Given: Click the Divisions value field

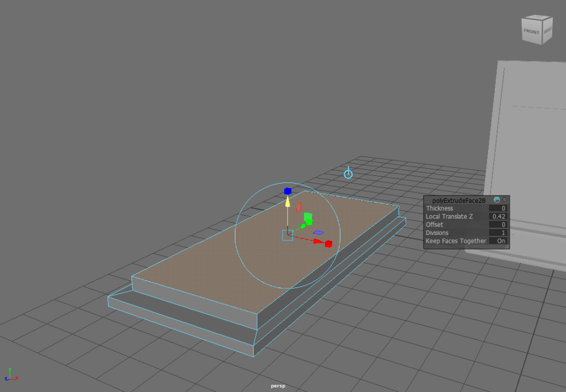Looking at the screenshot, I should (498, 233).
